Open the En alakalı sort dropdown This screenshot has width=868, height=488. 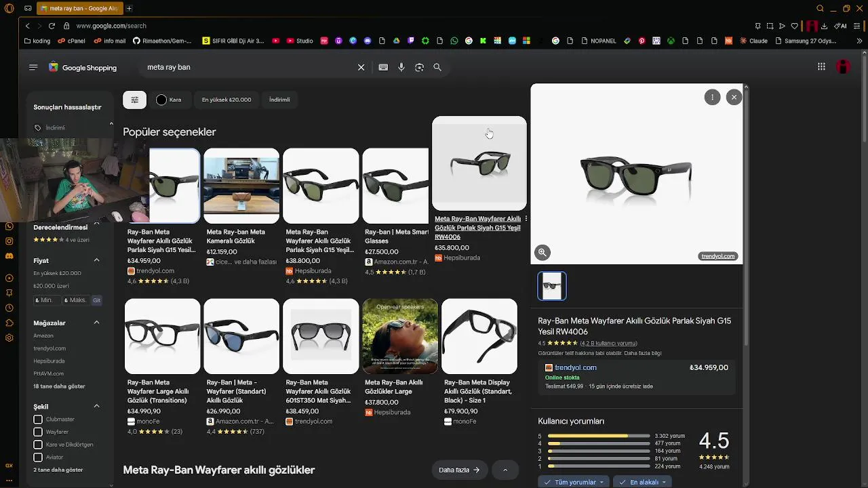643,482
